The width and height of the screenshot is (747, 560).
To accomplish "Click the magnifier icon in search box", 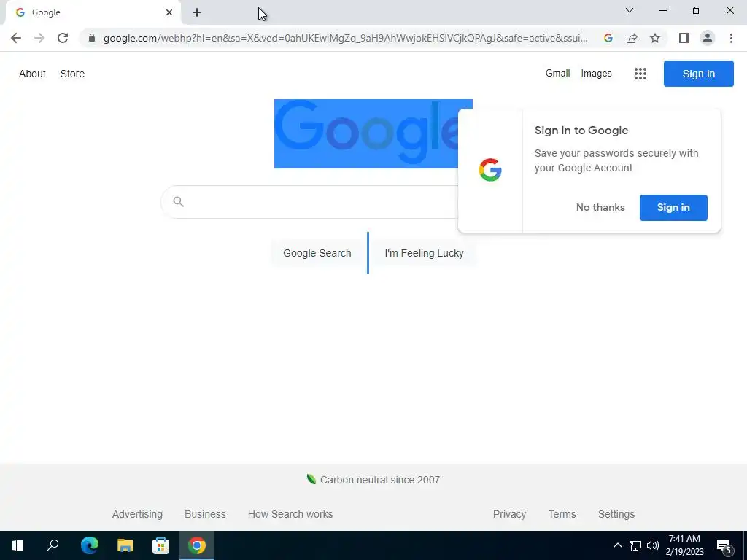I will 178,202.
